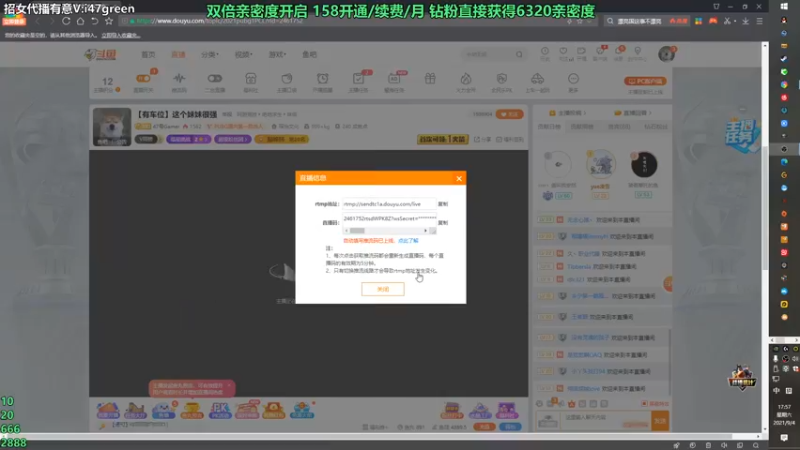Copy the stream key code
The height and width of the screenshot is (450, 800).
point(443,222)
